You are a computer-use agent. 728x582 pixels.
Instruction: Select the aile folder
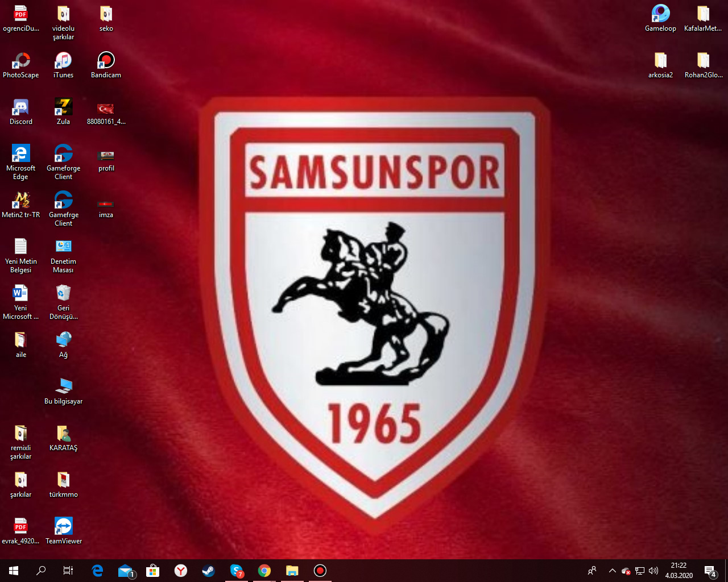(x=21, y=345)
